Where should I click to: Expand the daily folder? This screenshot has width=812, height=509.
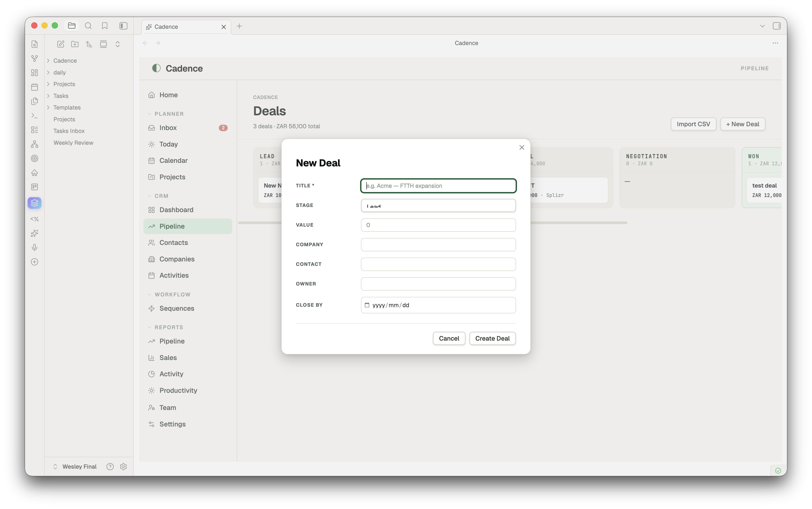[48, 72]
